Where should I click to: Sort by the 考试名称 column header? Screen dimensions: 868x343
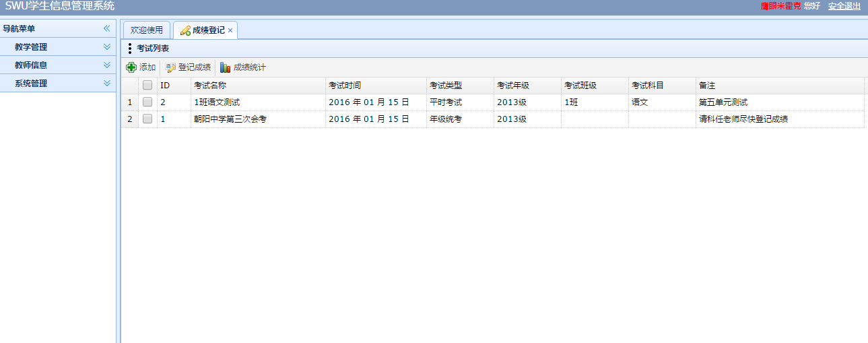pyautogui.click(x=258, y=86)
